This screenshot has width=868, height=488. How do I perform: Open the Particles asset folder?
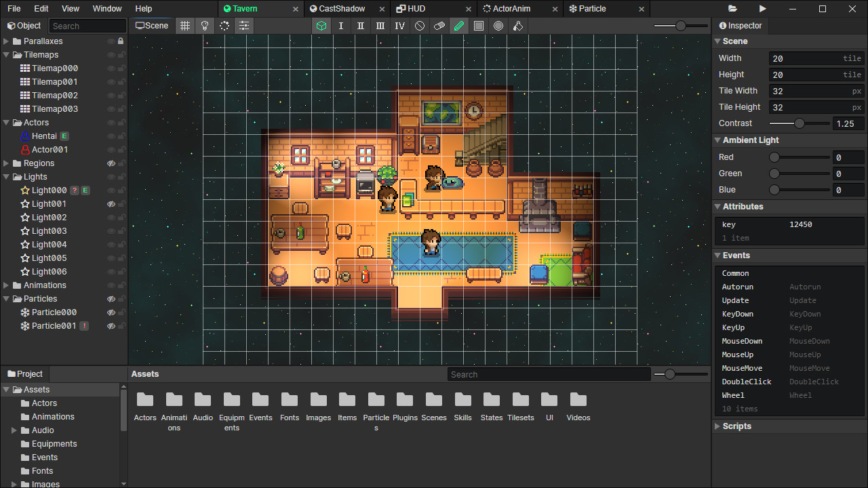point(376,401)
